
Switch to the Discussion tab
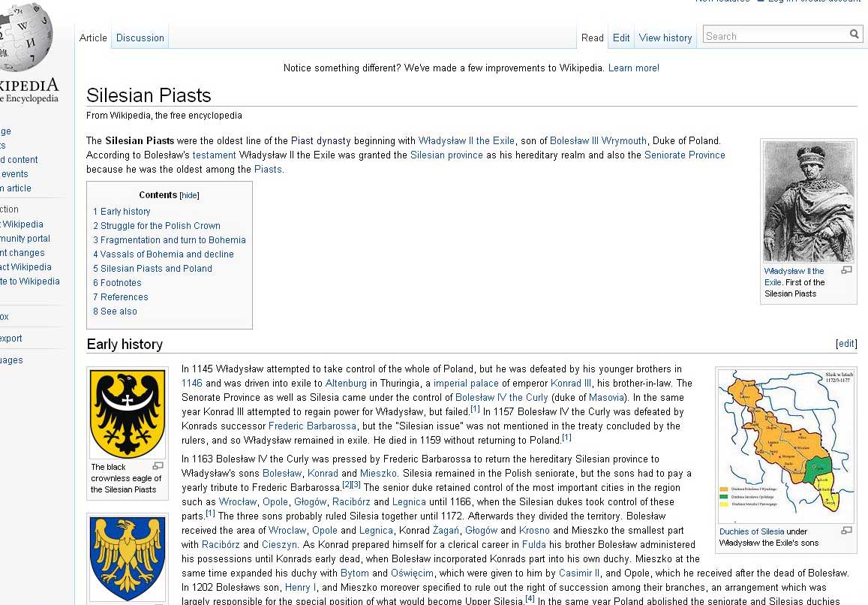pos(140,38)
